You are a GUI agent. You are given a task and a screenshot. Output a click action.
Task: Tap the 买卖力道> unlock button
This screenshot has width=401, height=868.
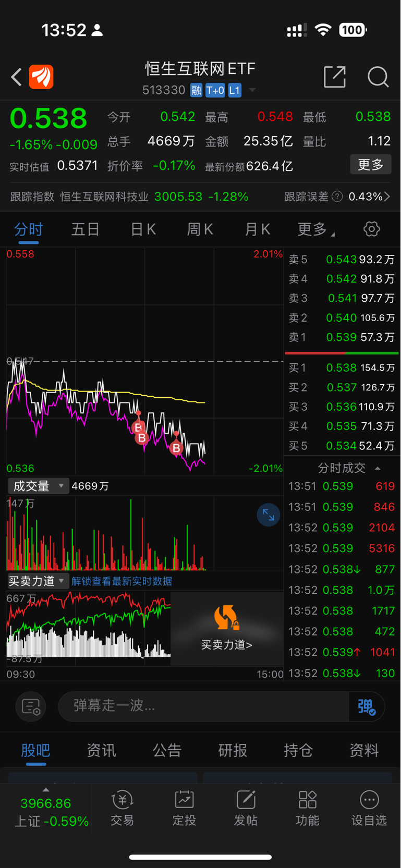(x=227, y=645)
